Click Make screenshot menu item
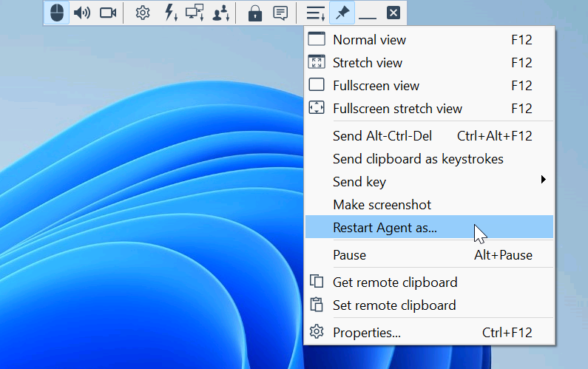 (x=382, y=205)
